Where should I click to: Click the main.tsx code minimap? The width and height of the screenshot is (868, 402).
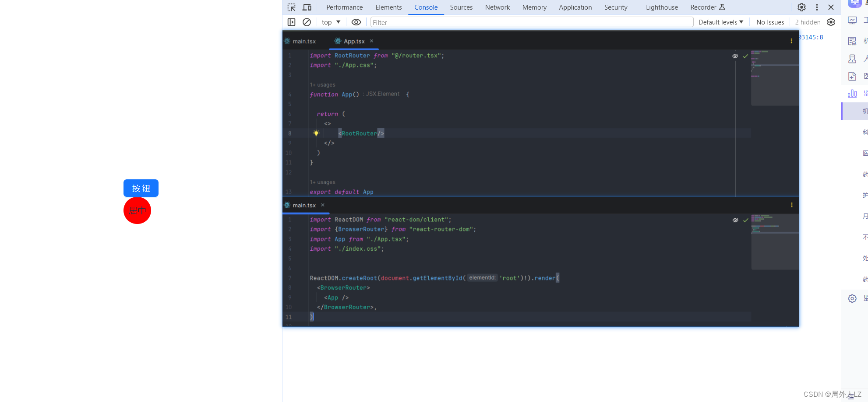coord(775,241)
